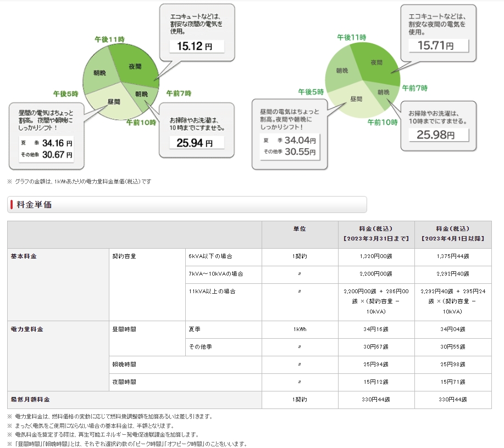Click the '7kVA〜10kVAの場合' table cell
504x448 pixels.
click(223, 275)
